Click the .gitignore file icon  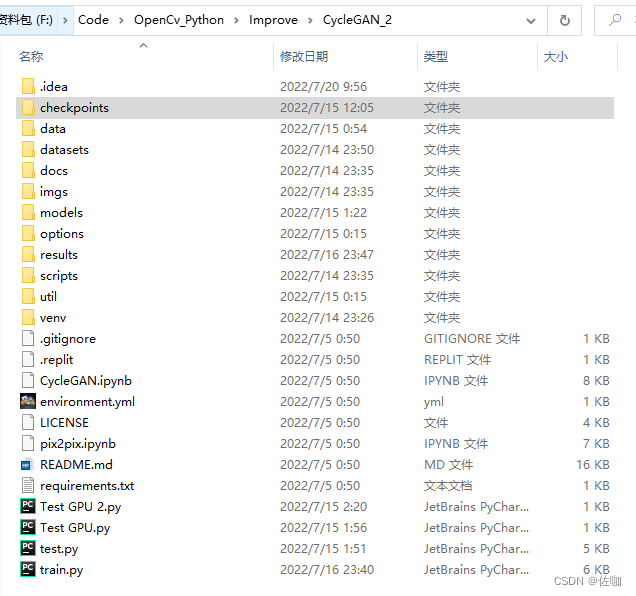(x=28, y=338)
